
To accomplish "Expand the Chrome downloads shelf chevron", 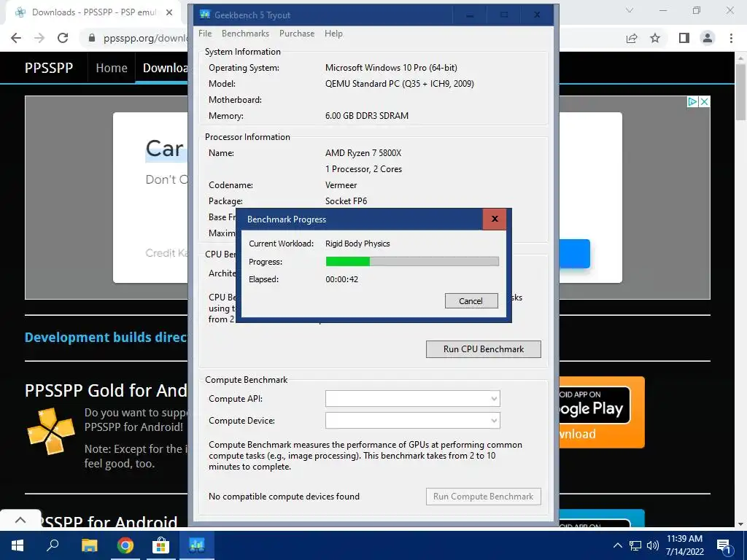I will (x=20, y=520).
